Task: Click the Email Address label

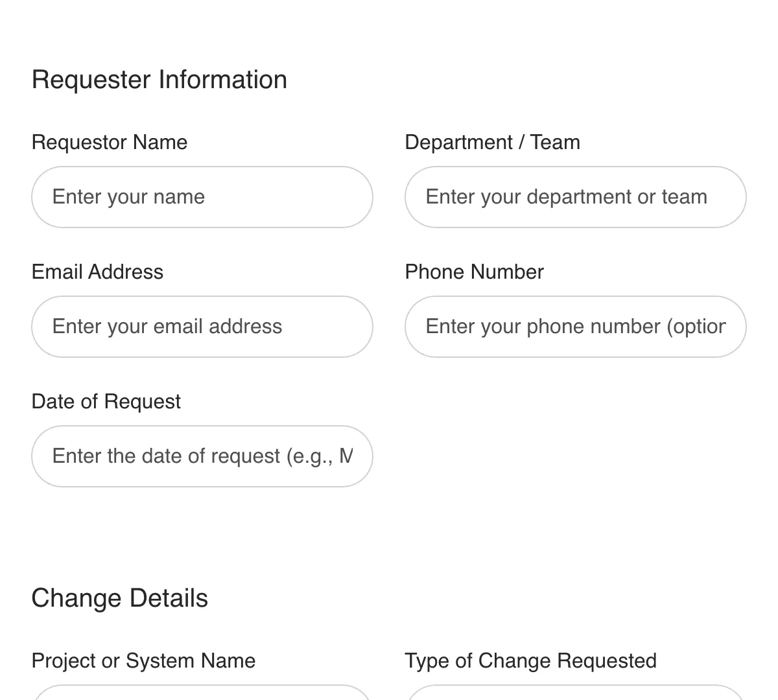Action: 97,272
